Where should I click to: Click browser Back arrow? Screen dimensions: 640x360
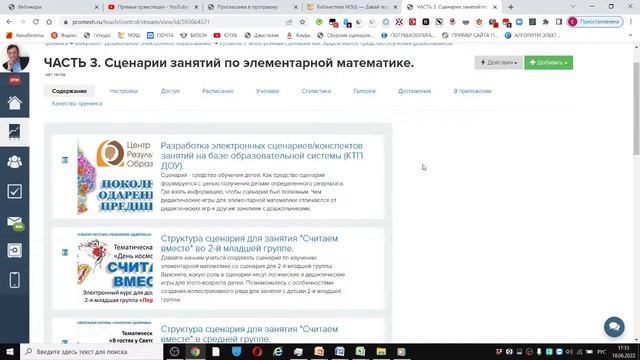coord(9,22)
